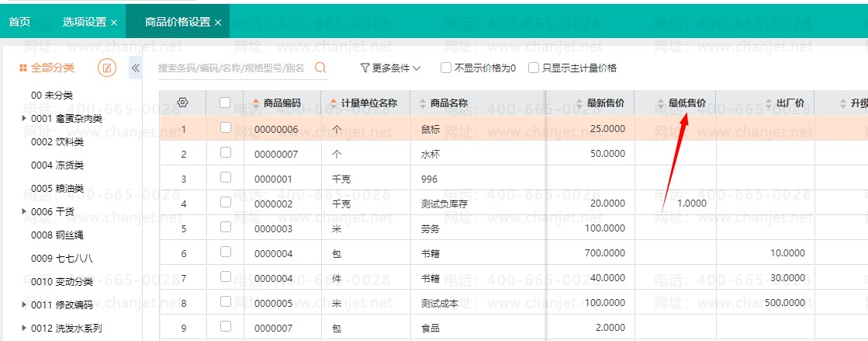
Task: Click the 10.0000 出厂价 cell
Action: tap(788, 253)
